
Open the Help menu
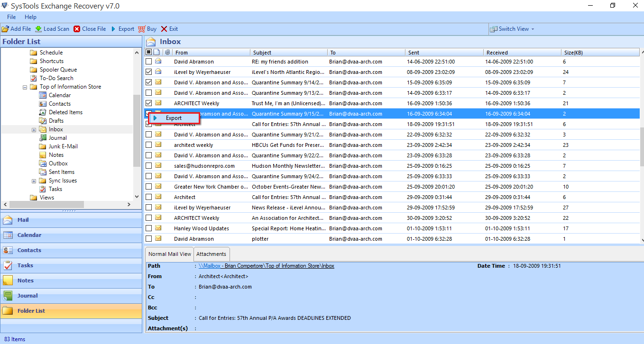[x=30, y=17]
